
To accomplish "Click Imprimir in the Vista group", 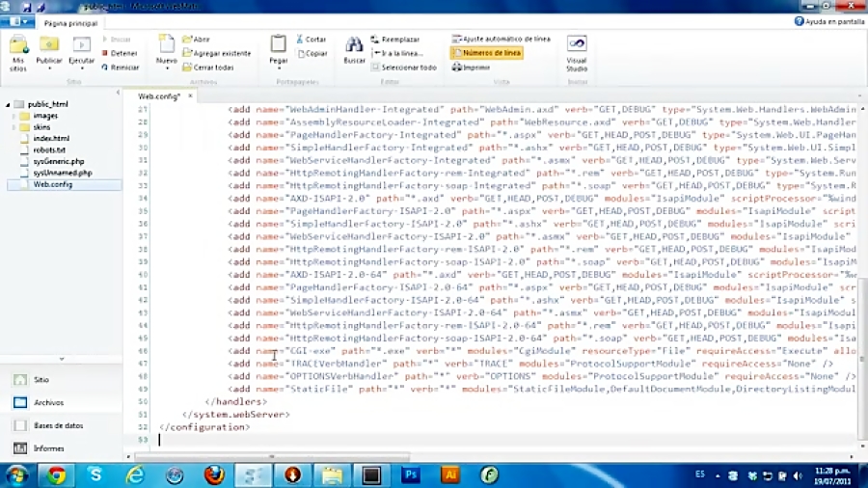I will click(471, 68).
